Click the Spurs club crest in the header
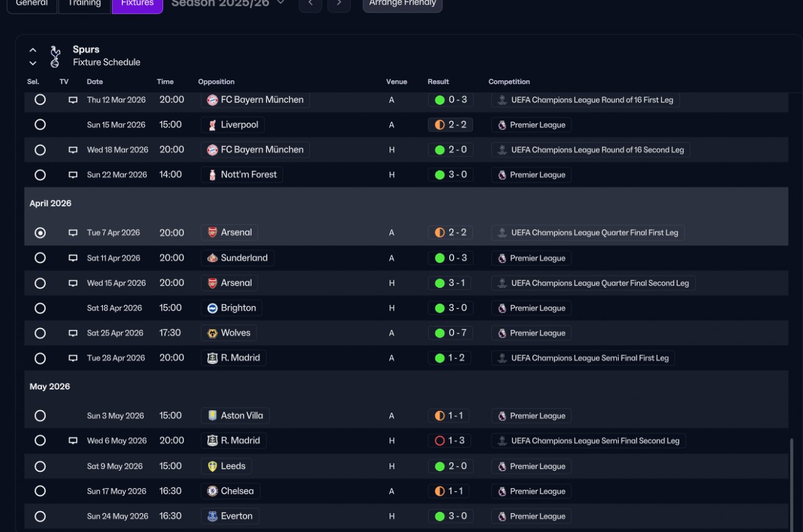 (x=55, y=56)
